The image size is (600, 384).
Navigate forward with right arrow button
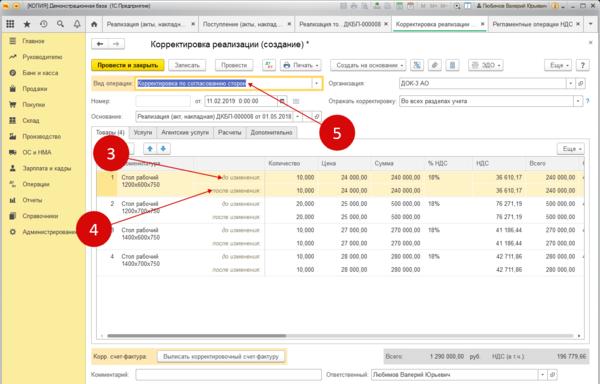point(116,44)
